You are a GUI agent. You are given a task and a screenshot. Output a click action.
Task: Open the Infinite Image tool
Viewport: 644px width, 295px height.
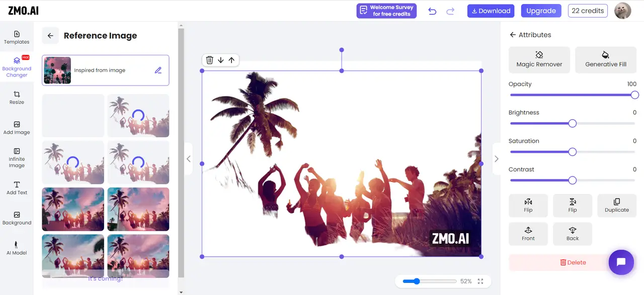point(17,158)
